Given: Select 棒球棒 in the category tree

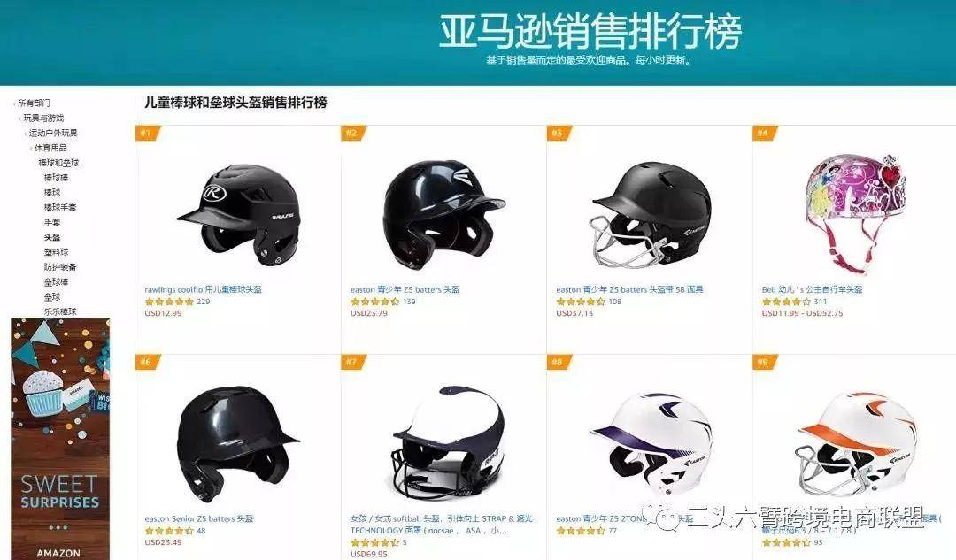Looking at the screenshot, I should coord(56,177).
